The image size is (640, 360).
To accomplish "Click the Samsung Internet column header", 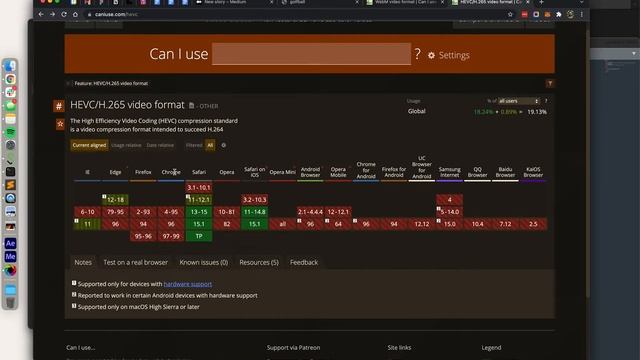I will 449,172.
